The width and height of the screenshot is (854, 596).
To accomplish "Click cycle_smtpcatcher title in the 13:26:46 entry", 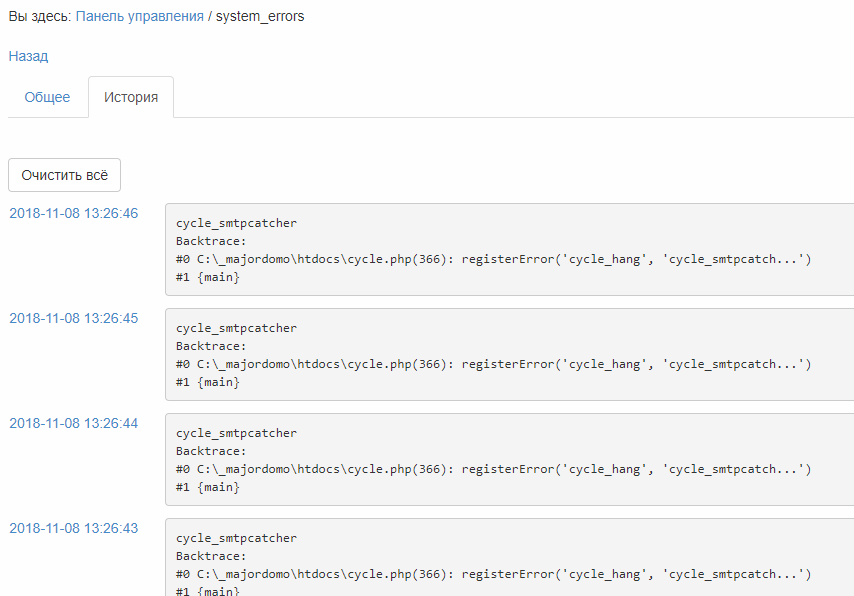I will click(236, 223).
